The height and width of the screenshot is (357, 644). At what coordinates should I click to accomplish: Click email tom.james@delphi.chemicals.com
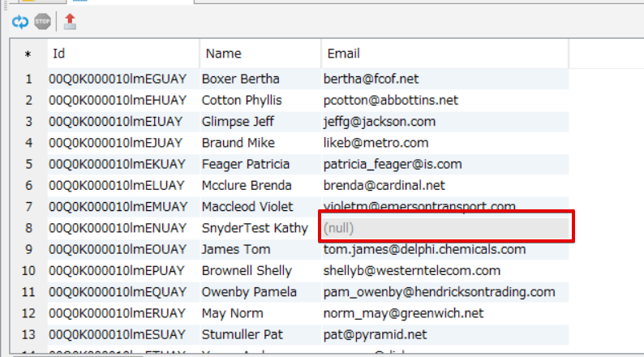point(424,249)
